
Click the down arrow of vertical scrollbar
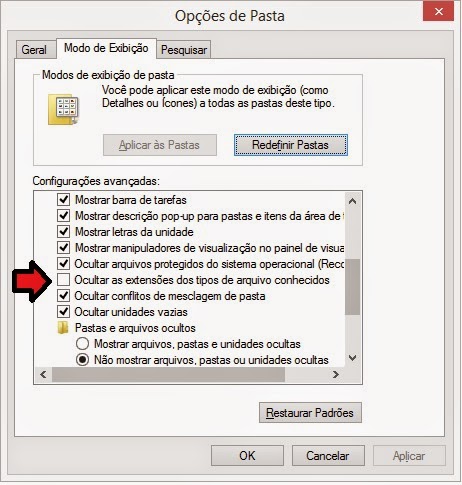[353, 358]
